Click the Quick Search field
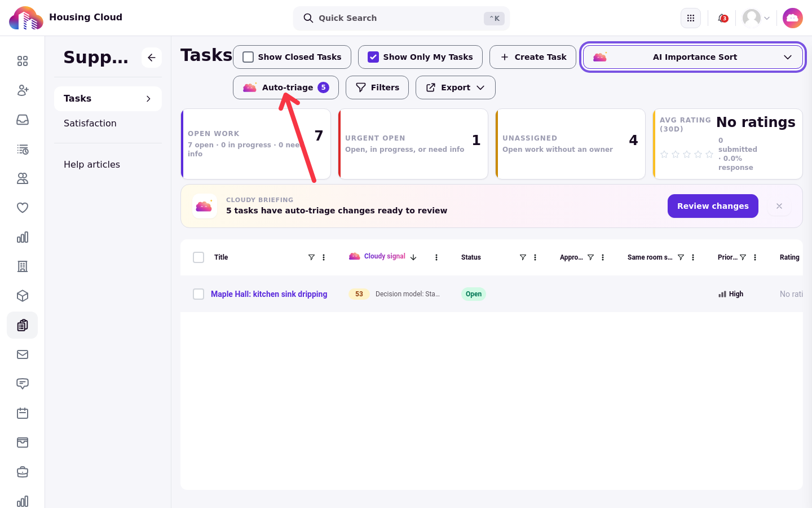The width and height of the screenshot is (812, 508). coord(401,18)
